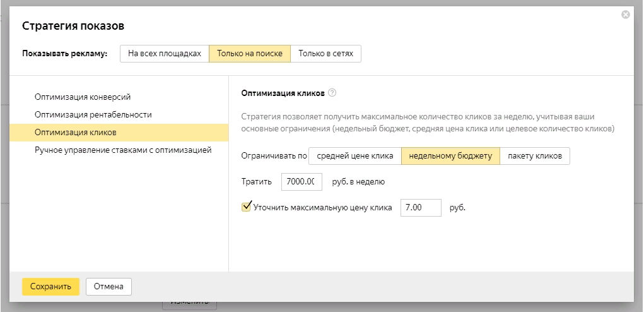Select Оптимизация рентабельности in the strategy list
Image resolution: width=644 pixels, height=312 pixels.
[93, 114]
